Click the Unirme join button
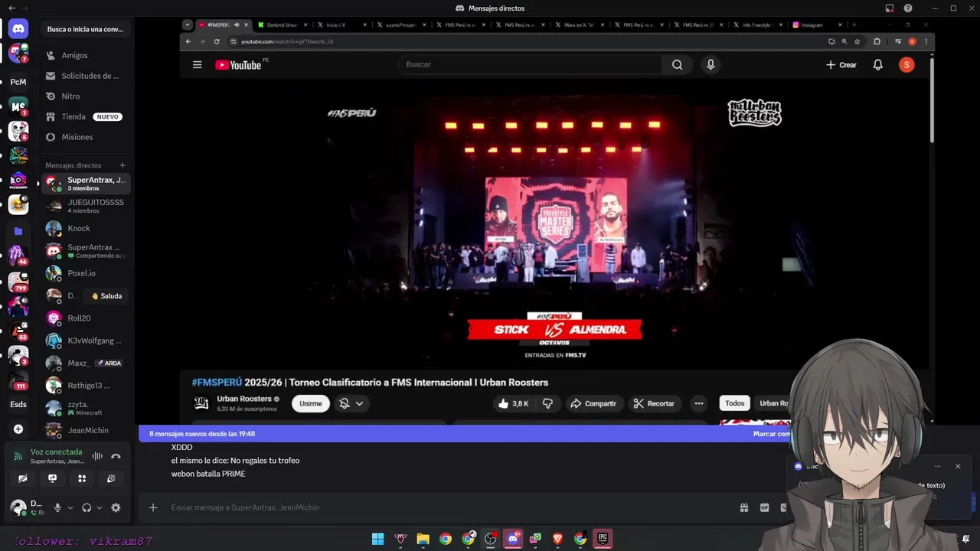Viewport: 980px width, 551px height. tap(310, 403)
